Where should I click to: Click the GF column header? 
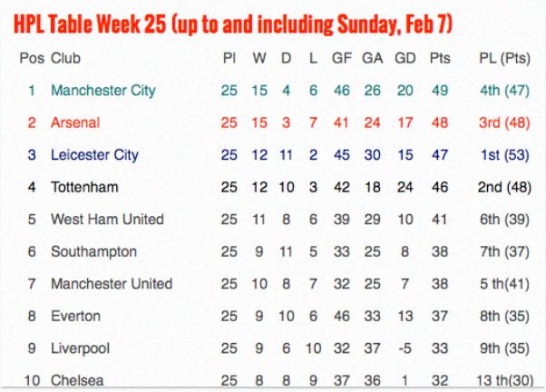click(342, 58)
